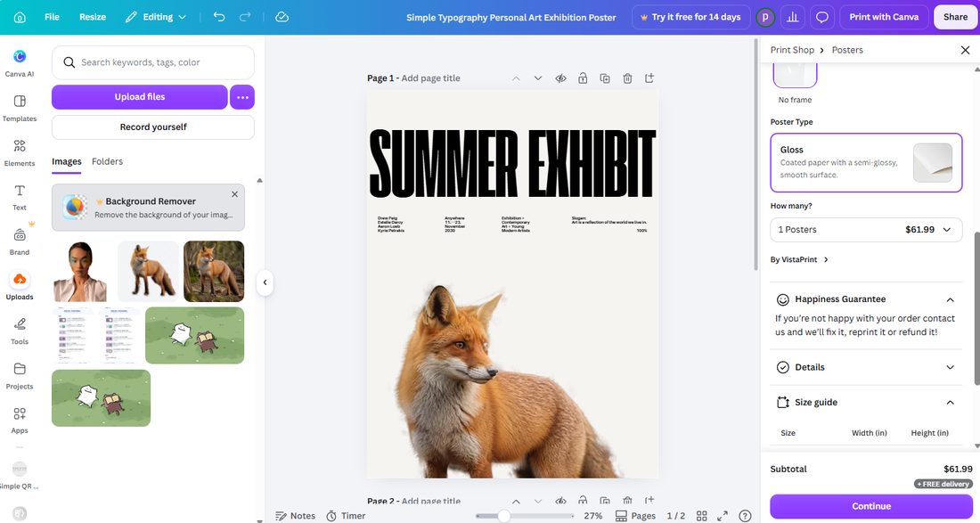Add a new page after Page 1
The height and width of the screenshot is (523, 980).
(649, 78)
